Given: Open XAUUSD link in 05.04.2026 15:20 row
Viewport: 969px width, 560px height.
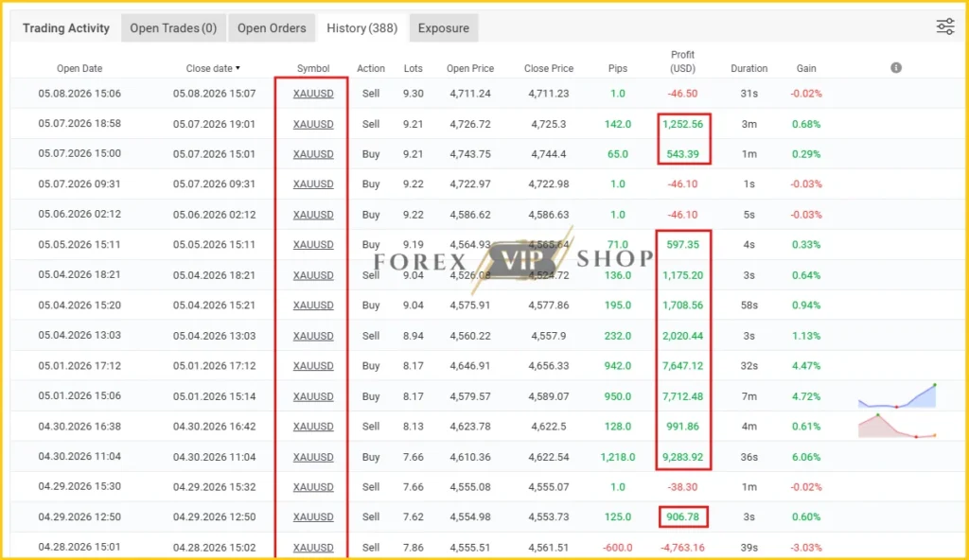Looking at the screenshot, I should (313, 306).
